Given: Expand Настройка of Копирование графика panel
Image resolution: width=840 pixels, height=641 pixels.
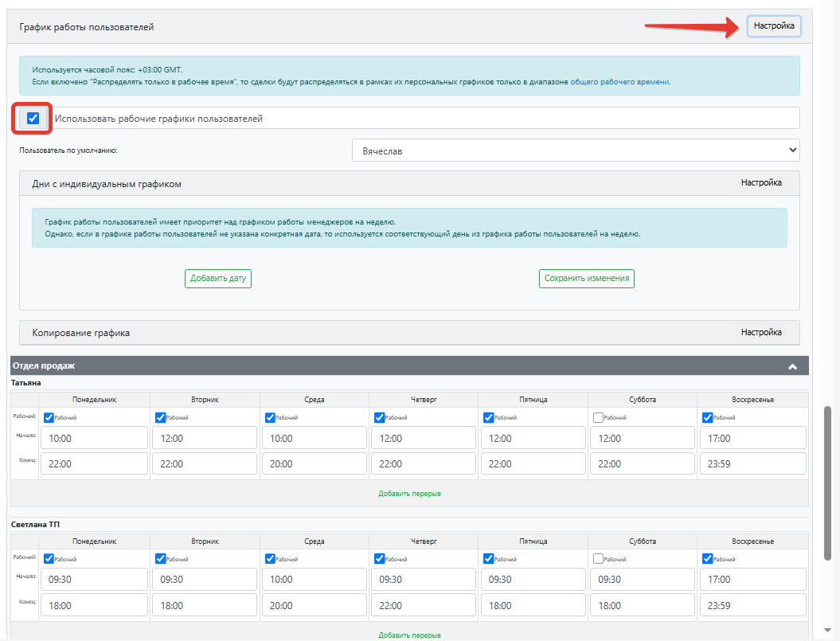Looking at the screenshot, I should 760,332.
